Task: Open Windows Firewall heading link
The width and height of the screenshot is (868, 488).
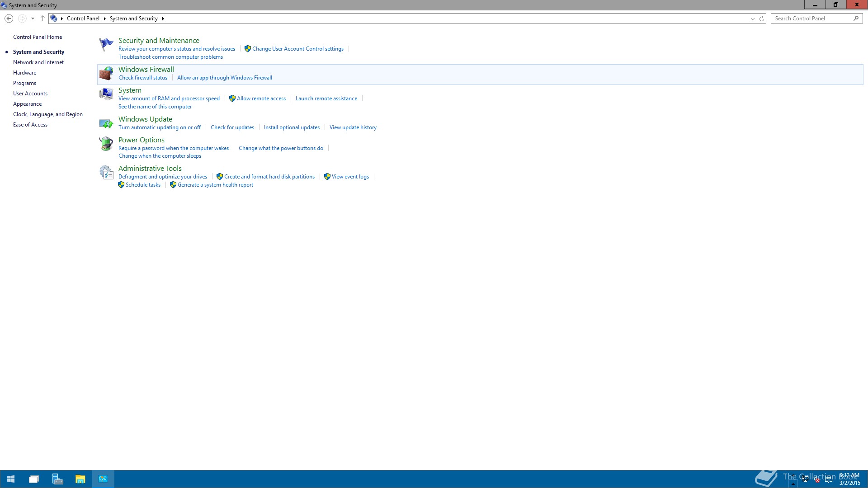Action: [146, 70]
